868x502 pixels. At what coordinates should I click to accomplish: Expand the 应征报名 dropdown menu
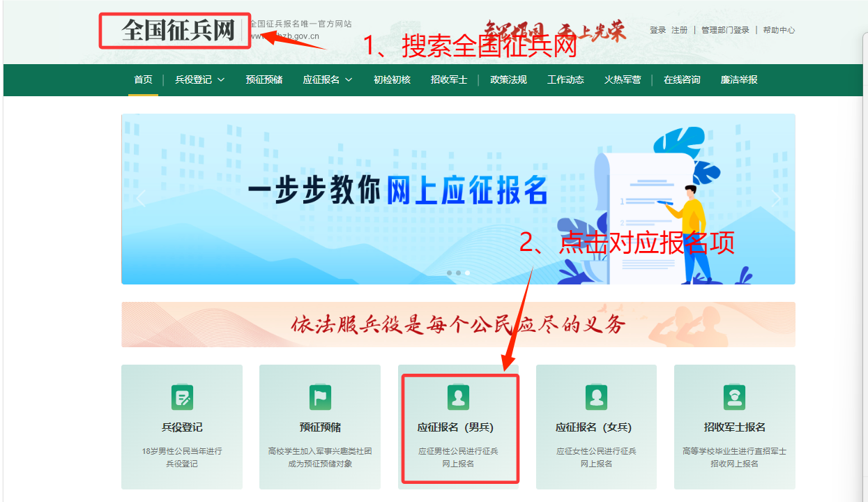point(327,80)
